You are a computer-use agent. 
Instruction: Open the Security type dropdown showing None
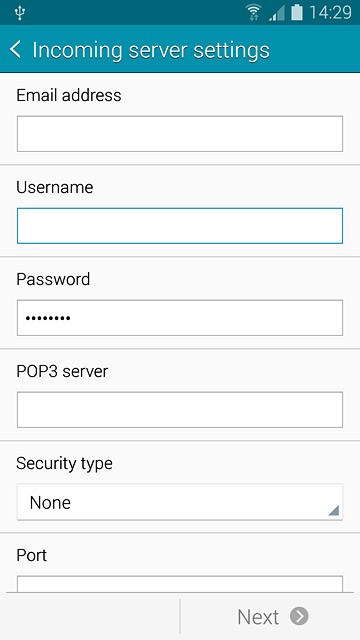click(180, 502)
